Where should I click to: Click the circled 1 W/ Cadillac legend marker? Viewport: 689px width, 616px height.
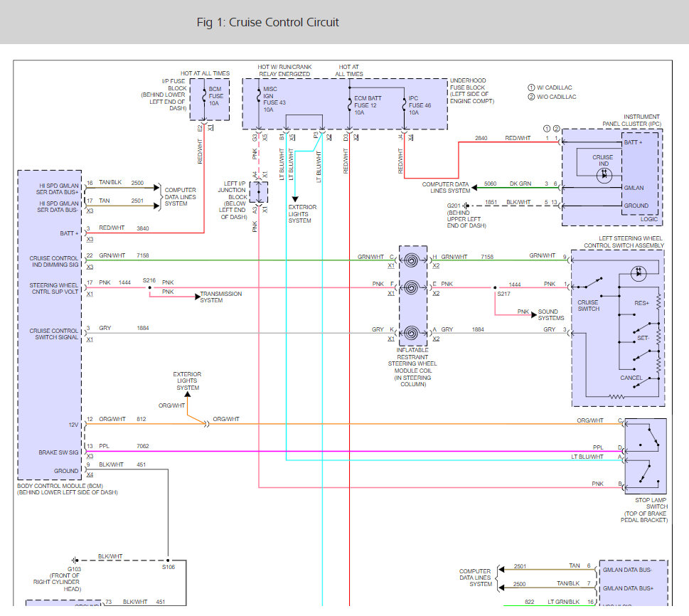531,87
